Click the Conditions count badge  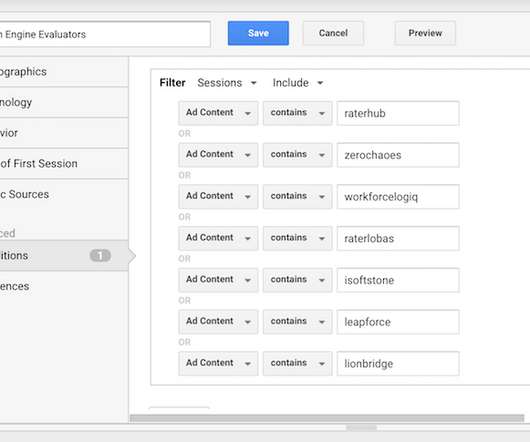pyautogui.click(x=100, y=256)
